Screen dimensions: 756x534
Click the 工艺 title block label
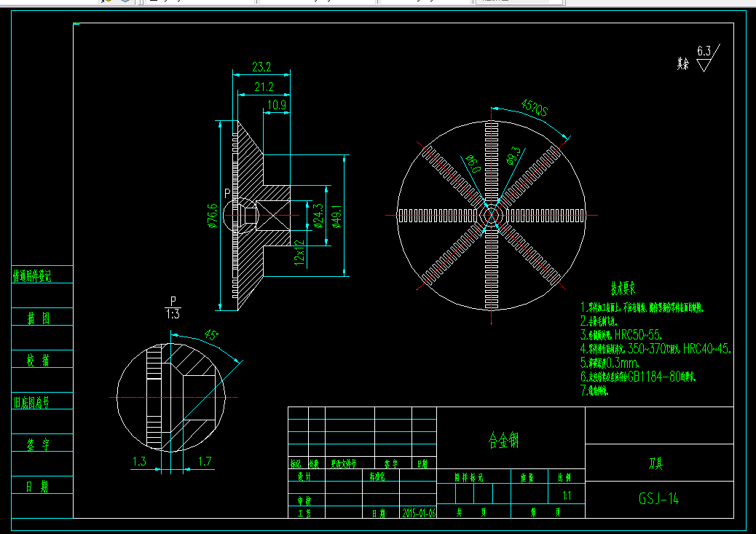[304, 514]
